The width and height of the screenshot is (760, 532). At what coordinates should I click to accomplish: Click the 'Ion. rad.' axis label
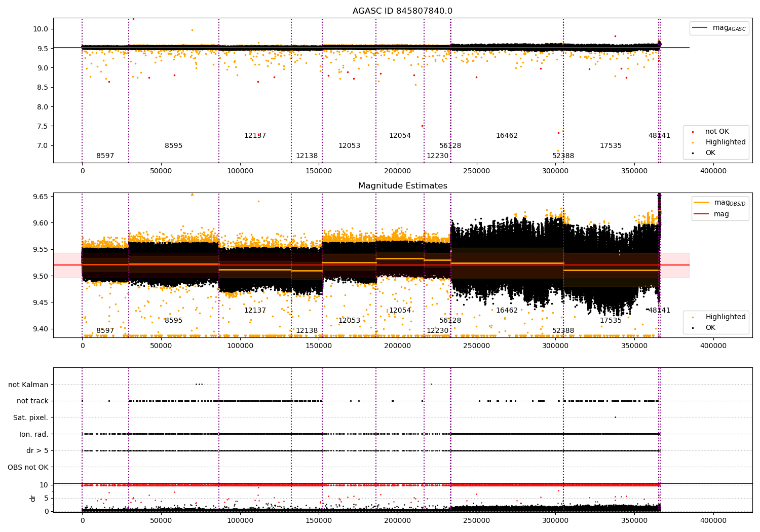33,434
